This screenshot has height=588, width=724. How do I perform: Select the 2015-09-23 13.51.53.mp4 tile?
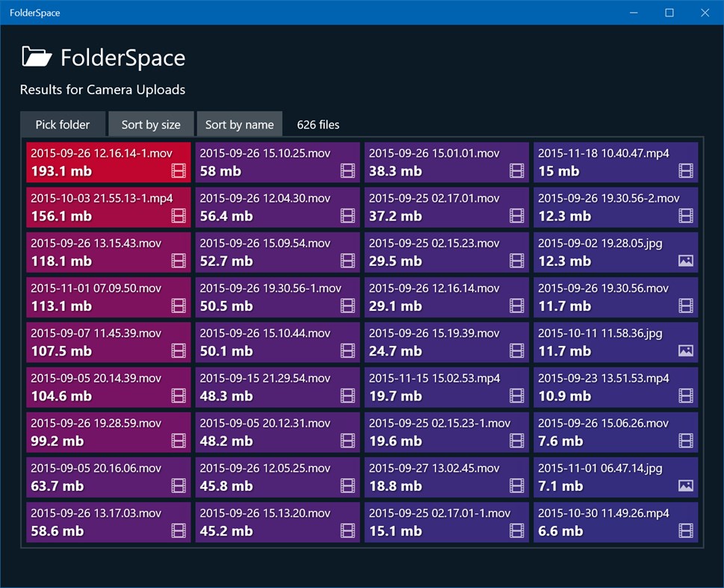pyautogui.click(x=616, y=386)
